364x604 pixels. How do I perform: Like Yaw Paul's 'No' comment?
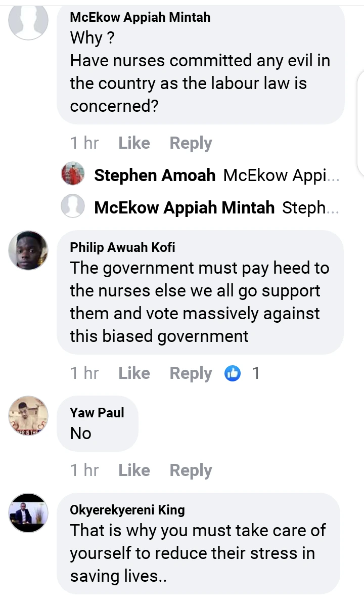(134, 470)
